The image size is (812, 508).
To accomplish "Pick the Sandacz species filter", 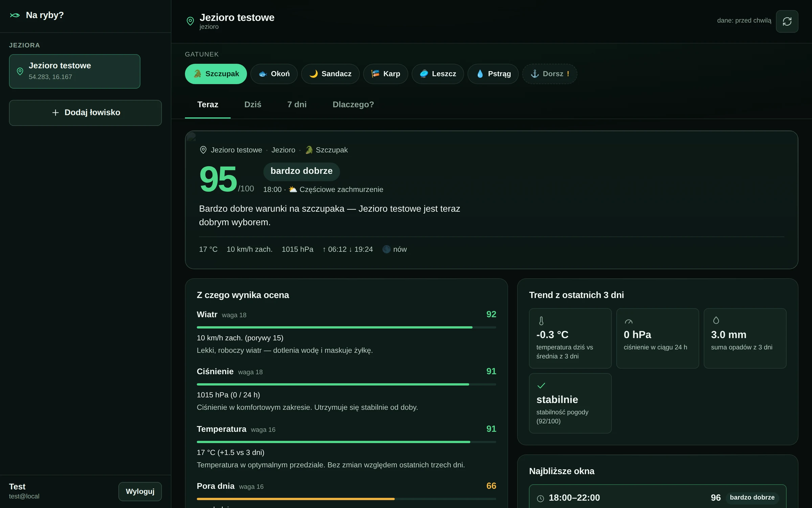I will pyautogui.click(x=330, y=74).
